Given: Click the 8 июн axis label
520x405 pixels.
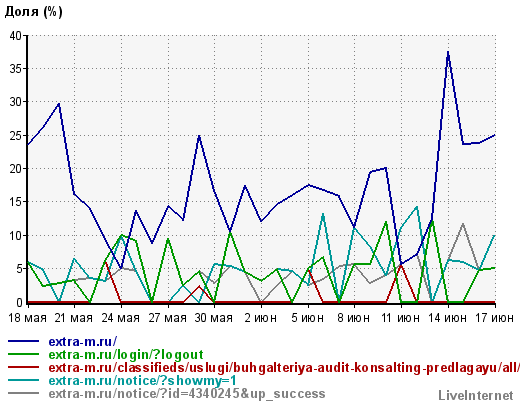Looking at the screenshot, I should tap(354, 318).
